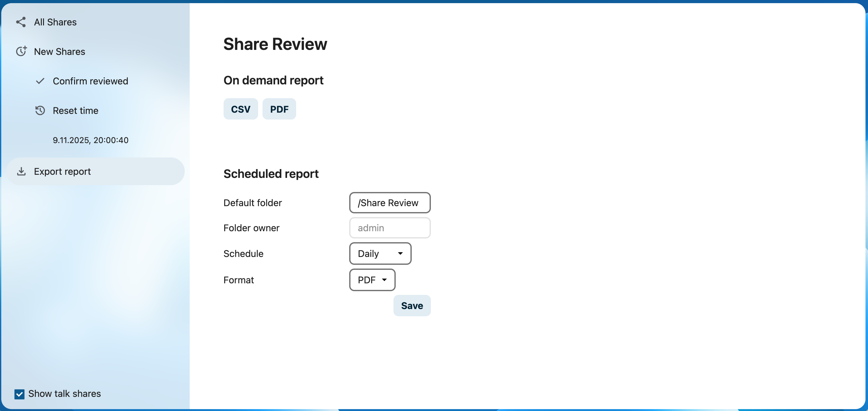This screenshot has width=868, height=411.
Task: Select Confirm reviewed in the sidebar
Action: 90,81
